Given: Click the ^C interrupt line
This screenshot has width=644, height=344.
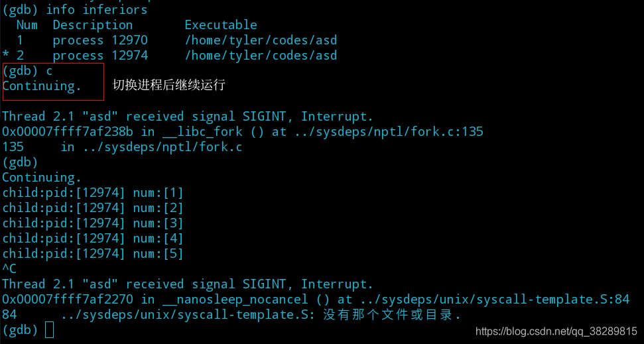Looking at the screenshot, I should pos(9,269).
